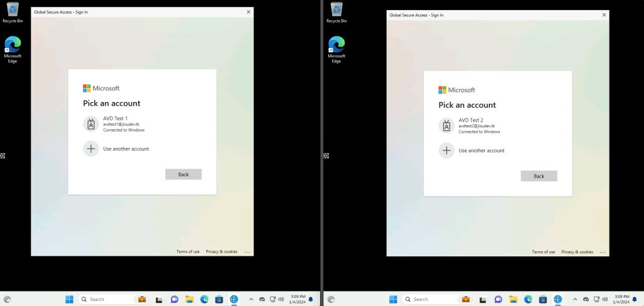Click Global Secure Access globe on AVD Test 2 taskbar
The width and height of the screenshot is (644, 306).
[x=558, y=300]
